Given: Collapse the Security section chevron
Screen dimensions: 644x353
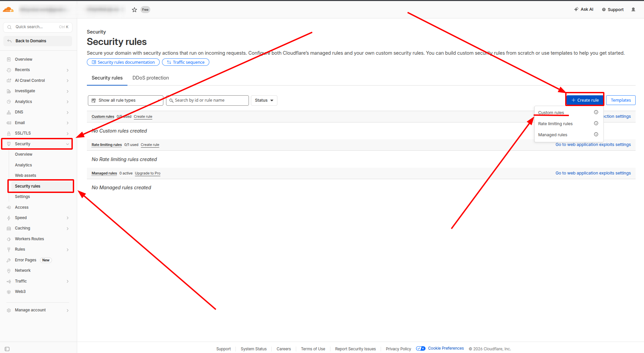Looking at the screenshot, I should point(68,144).
